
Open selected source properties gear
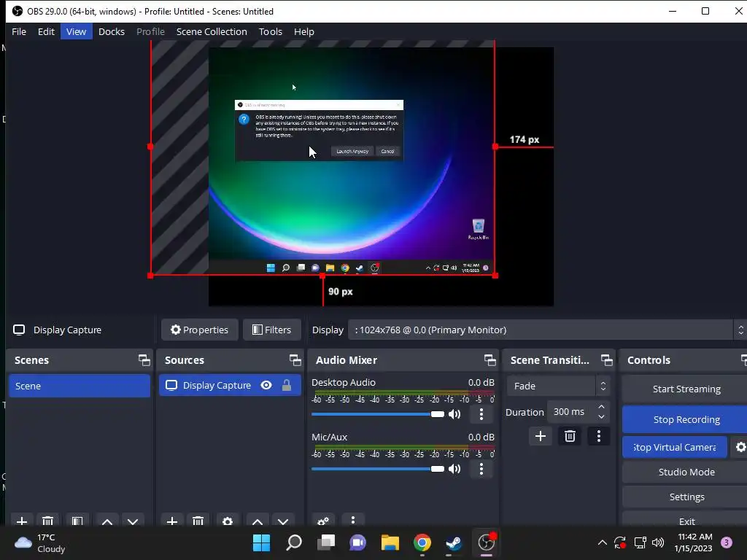pyautogui.click(x=228, y=521)
